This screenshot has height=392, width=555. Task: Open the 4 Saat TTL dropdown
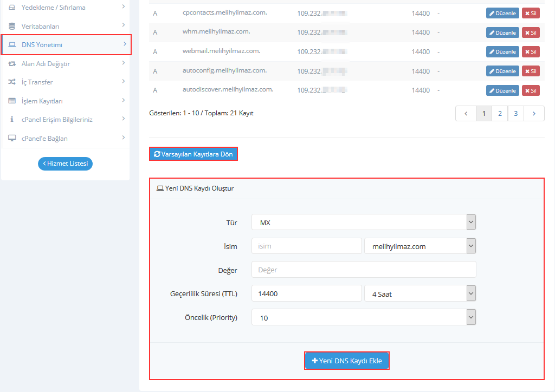[420, 294]
